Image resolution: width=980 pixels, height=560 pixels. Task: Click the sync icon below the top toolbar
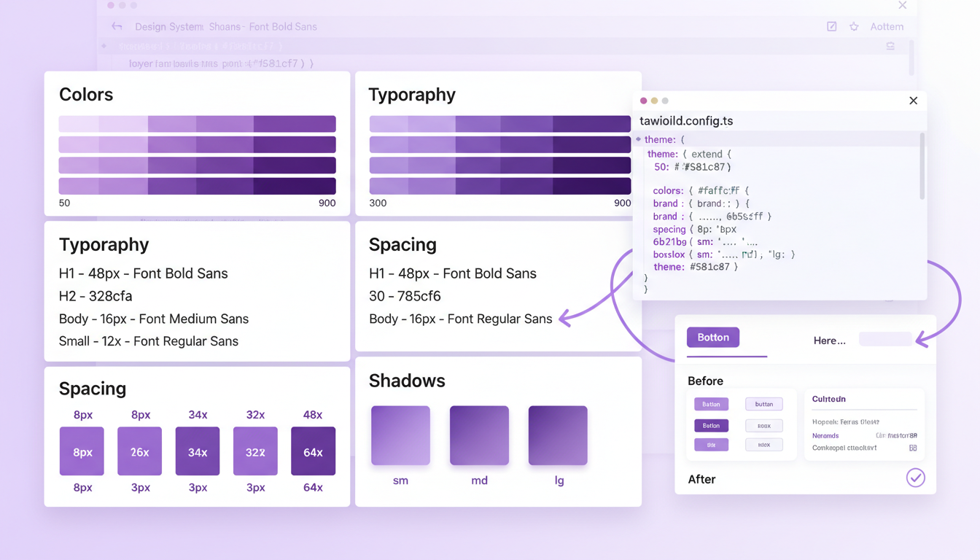pos(890,45)
